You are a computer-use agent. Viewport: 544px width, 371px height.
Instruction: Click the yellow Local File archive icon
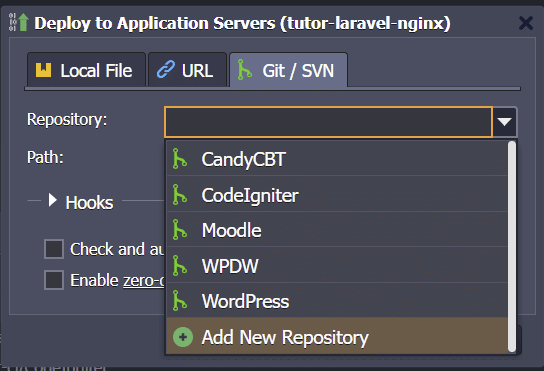tap(43, 70)
